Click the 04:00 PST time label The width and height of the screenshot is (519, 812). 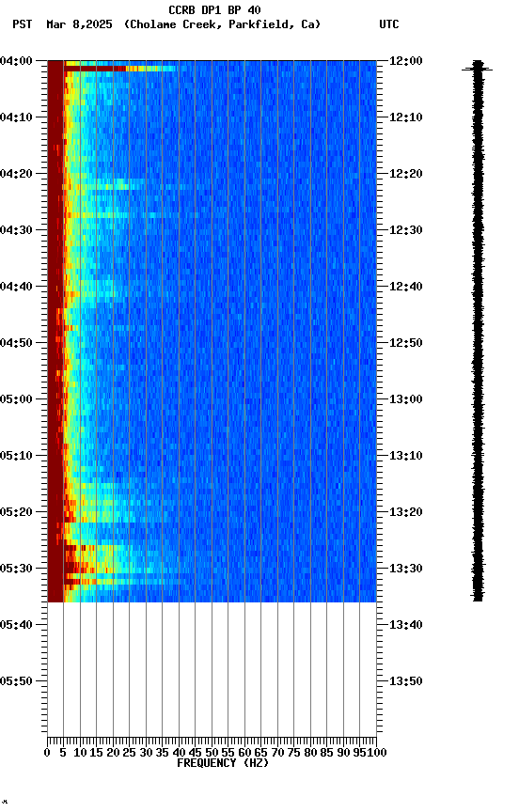click(16, 61)
